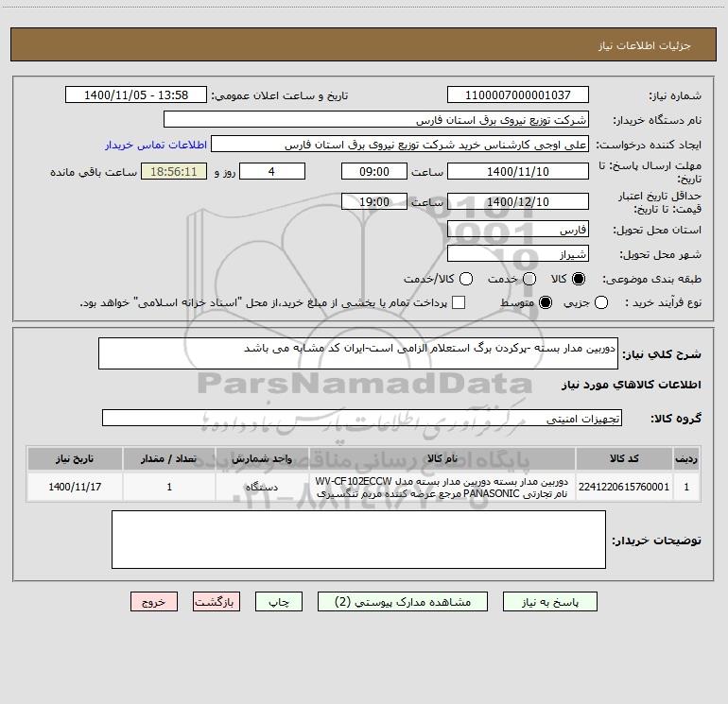Click the page title جزئیات اطلاعات نیاز
Viewport: 728px width, 704px height.
[x=645, y=45]
